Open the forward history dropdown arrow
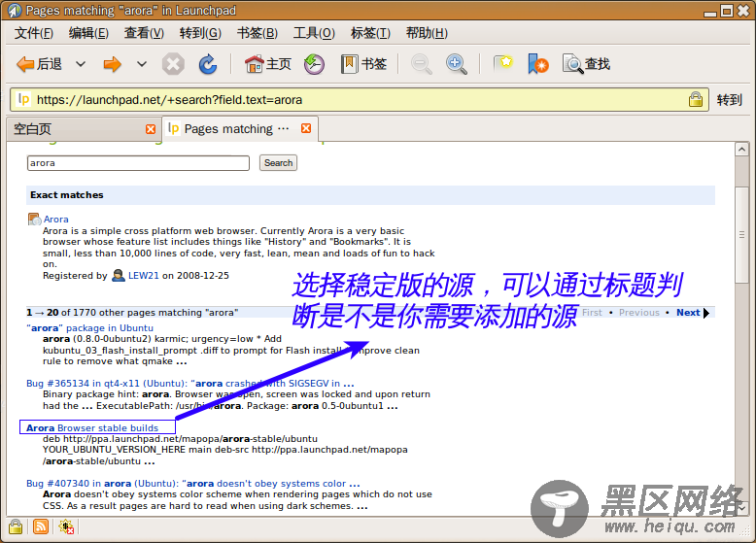Image resolution: width=756 pixels, height=543 pixels. click(x=141, y=64)
